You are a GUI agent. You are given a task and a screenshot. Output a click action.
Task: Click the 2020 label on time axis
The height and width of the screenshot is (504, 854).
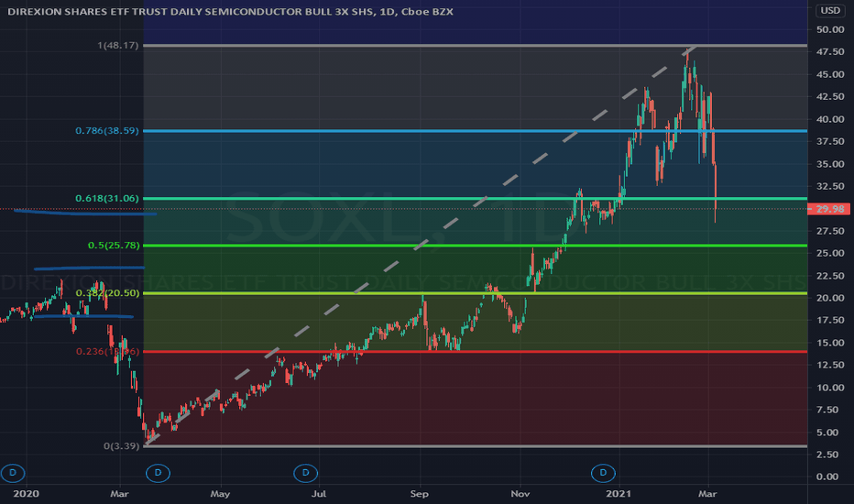point(27,494)
